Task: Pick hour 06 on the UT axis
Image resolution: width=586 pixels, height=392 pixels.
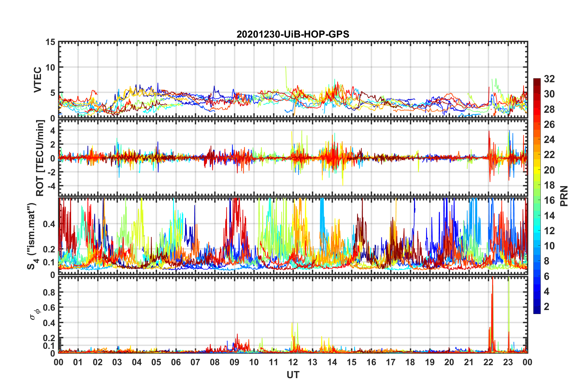Action: pos(176,362)
